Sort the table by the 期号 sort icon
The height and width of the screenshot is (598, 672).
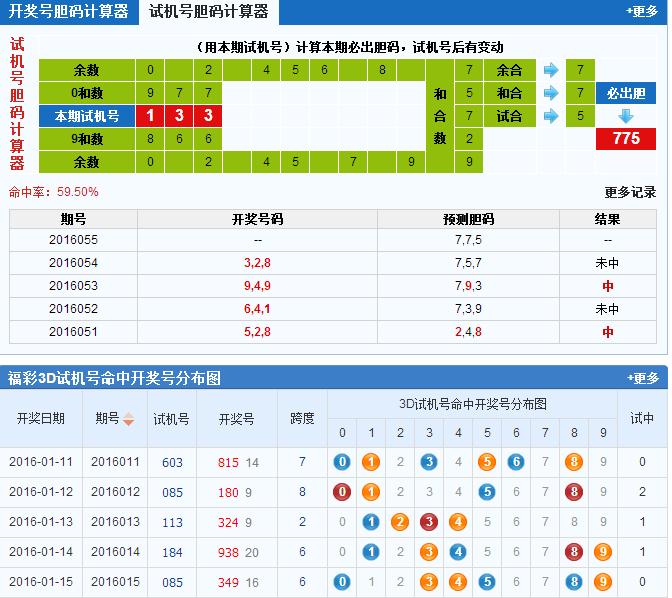tap(128, 419)
